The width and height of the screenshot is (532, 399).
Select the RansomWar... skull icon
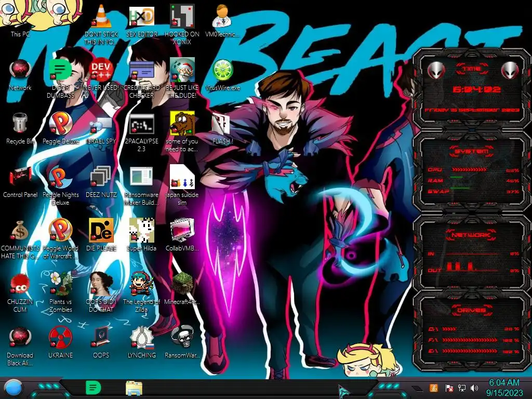click(182, 342)
